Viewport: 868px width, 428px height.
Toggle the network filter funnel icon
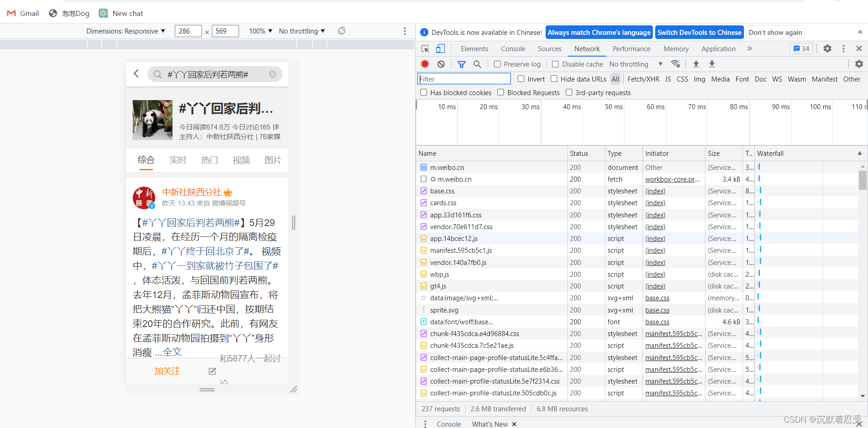coord(461,64)
